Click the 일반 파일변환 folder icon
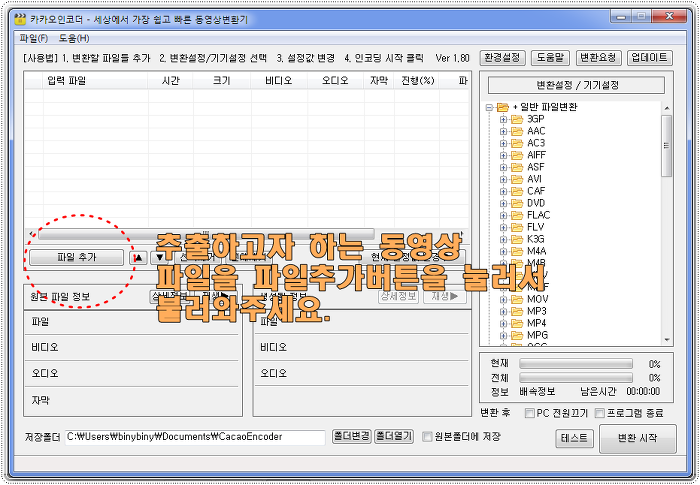Viewport: 700px width, 485px height. point(503,107)
